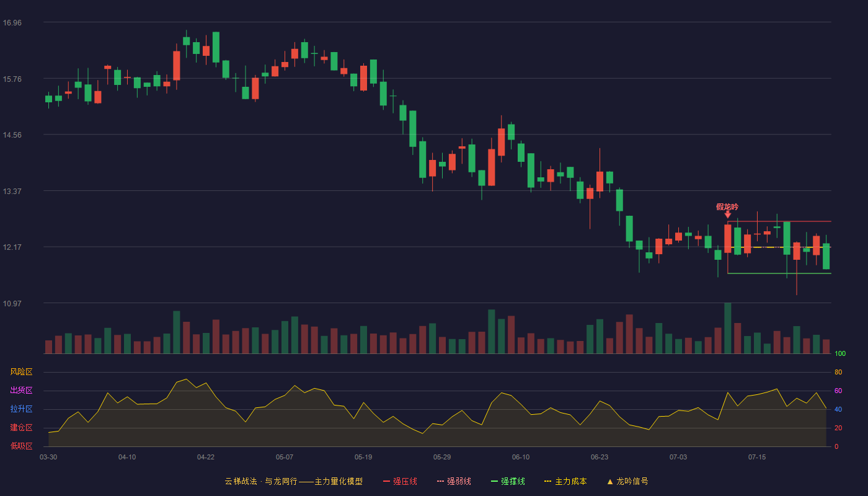Toggle the 强弱线 legend entry
The image size is (868, 496).
pyautogui.click(x=454, y=481)
